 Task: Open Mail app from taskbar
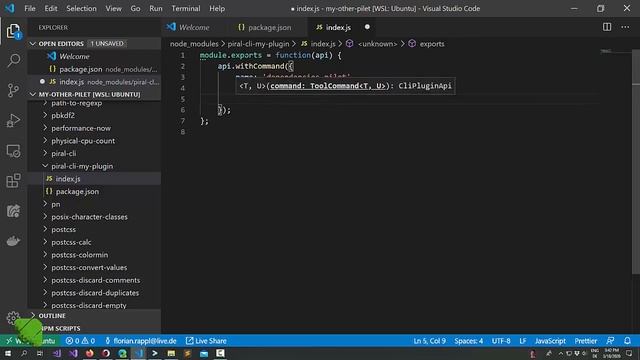204,353
